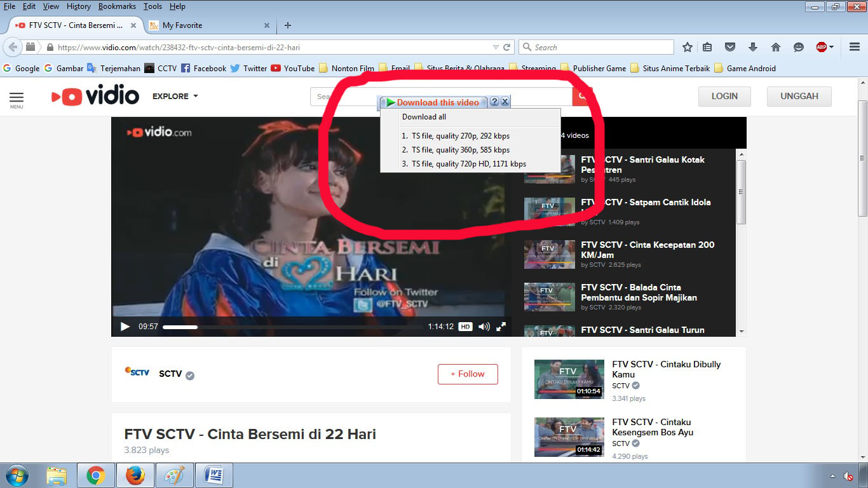Open the Edit menu
Screen dimensions: 868x488
[x=29, y=6]
